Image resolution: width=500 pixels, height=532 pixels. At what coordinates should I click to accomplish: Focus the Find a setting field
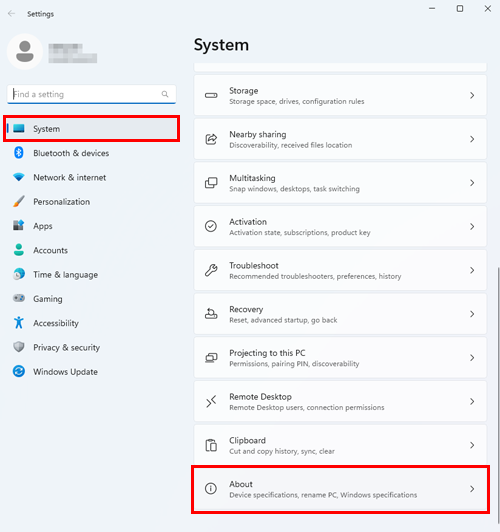tap(91, 94)
